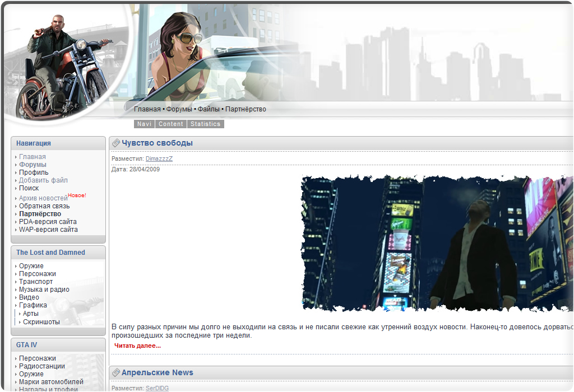The height and width of the screenshot is (392, 574).
Task: Open Видео in Lost and Damned section
Action: point(29,297)
